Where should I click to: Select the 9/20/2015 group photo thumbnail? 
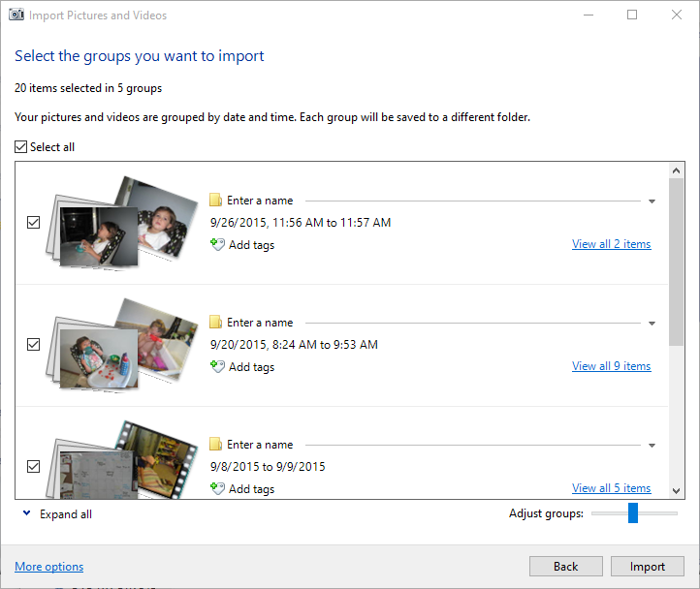[121, 346]
